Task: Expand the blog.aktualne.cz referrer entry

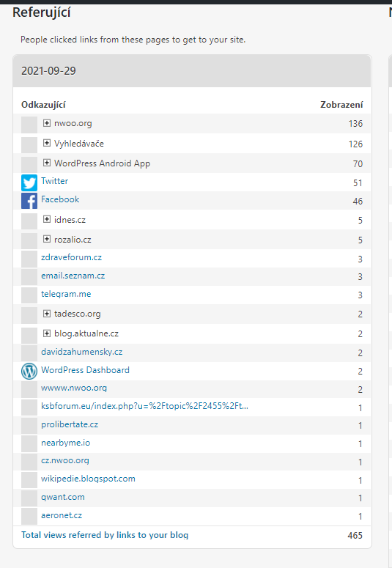Action: pos(47,333)
